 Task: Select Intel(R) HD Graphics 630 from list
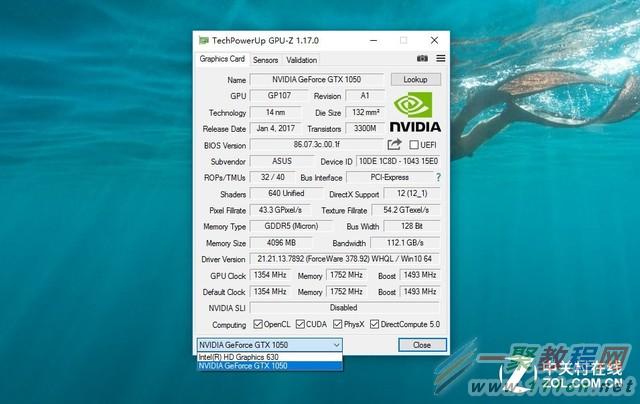269,357
